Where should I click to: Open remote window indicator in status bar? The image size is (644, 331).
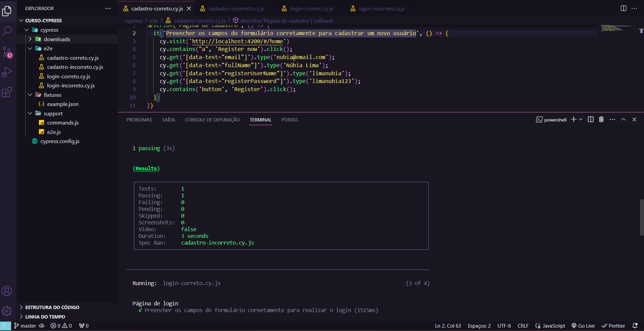5,326
